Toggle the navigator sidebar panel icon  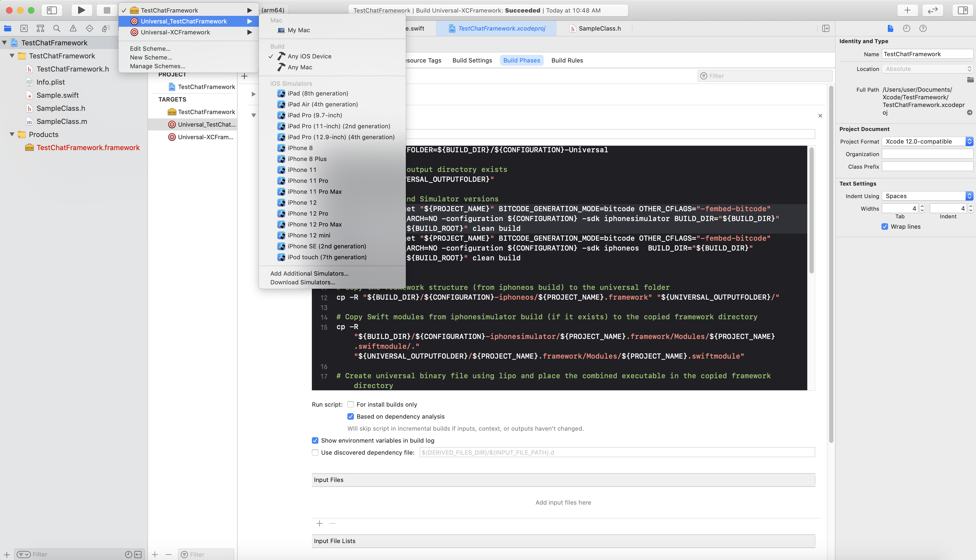pos(52,10)
